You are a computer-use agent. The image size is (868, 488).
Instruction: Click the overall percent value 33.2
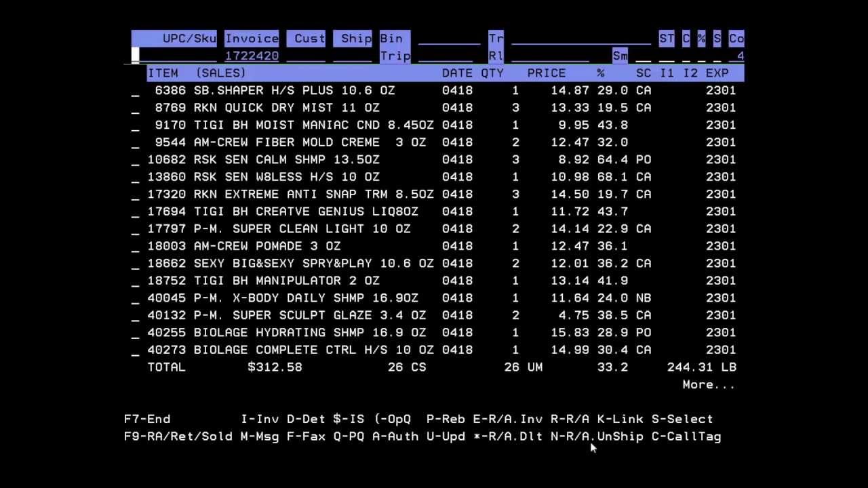pos(612,367)
